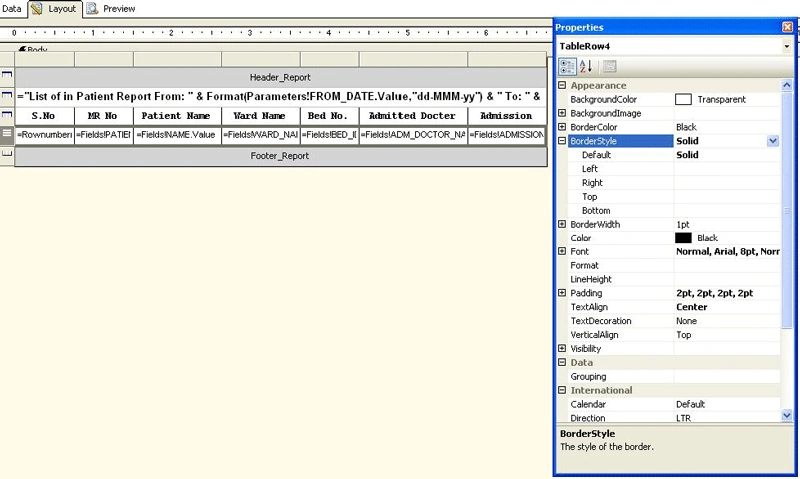Click the List of in Patient Report expression cell
Image resolution: width=800 pixels, height=479 pixels.
[281, 96]
